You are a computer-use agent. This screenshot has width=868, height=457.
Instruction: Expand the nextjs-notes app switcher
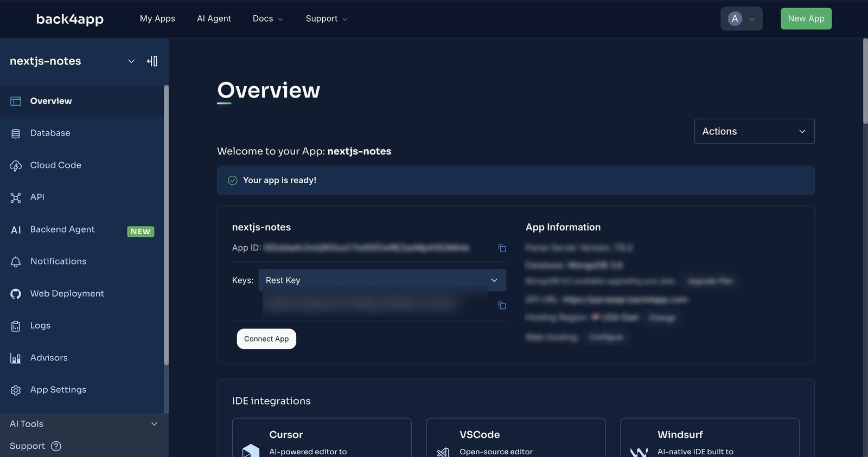[131, 61]
